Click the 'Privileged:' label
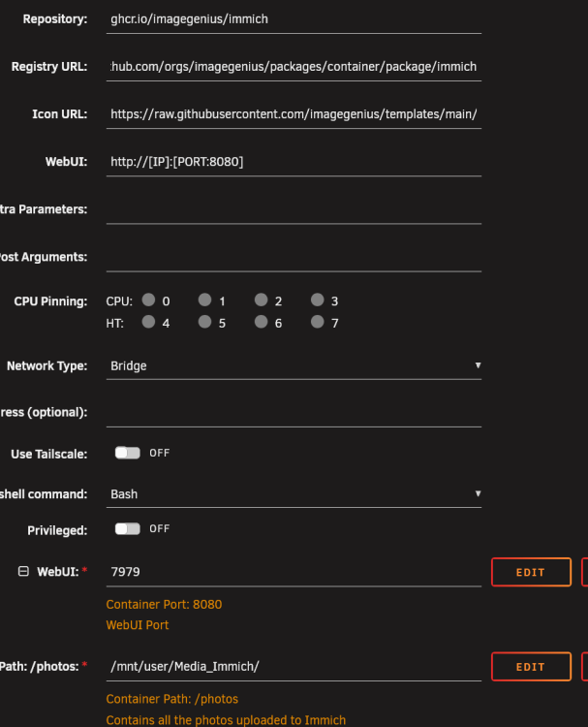Viewport: 588px width, 727px height. [57, 530]
